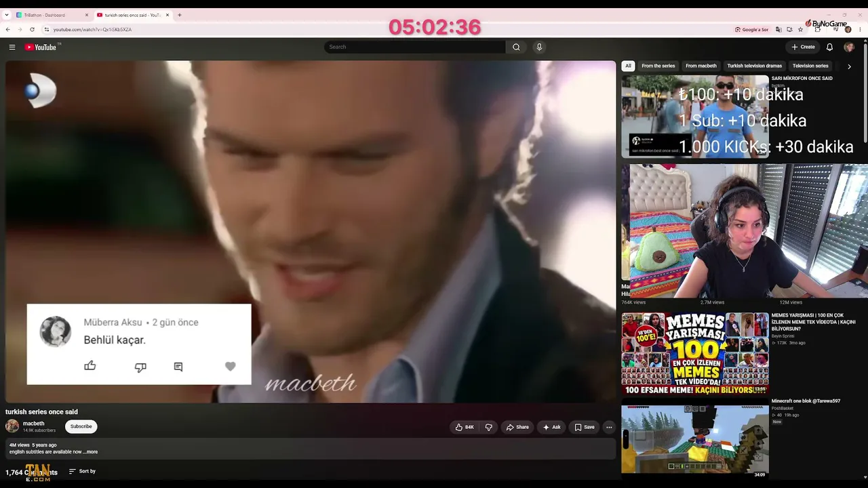Open the YouTube guide hamburger menu
This screenshot has width=868, height=488.
[x=12, y=47]
